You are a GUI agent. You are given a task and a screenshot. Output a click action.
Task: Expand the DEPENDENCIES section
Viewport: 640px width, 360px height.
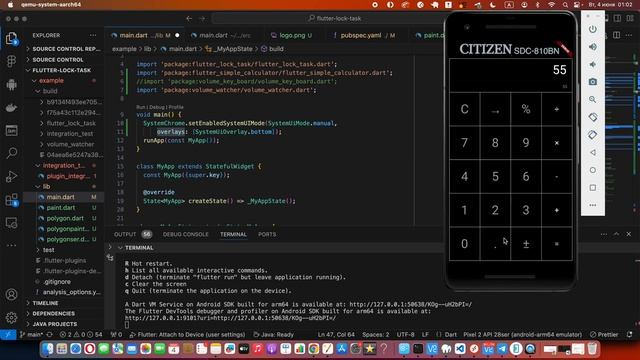pos(63,313)
